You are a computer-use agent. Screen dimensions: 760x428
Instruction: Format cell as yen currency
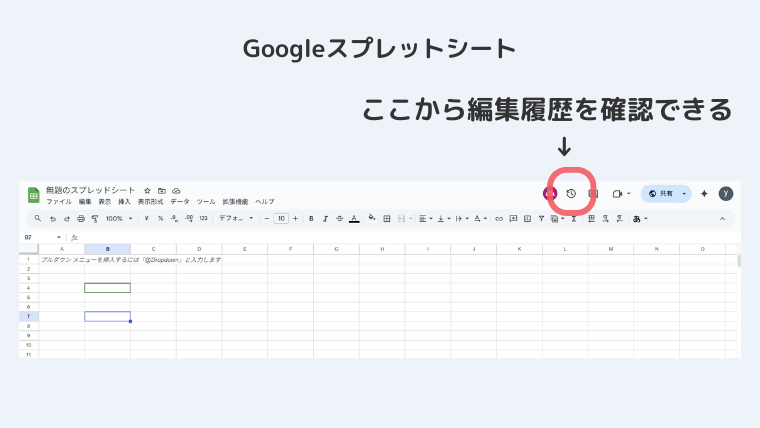[146, 219]
